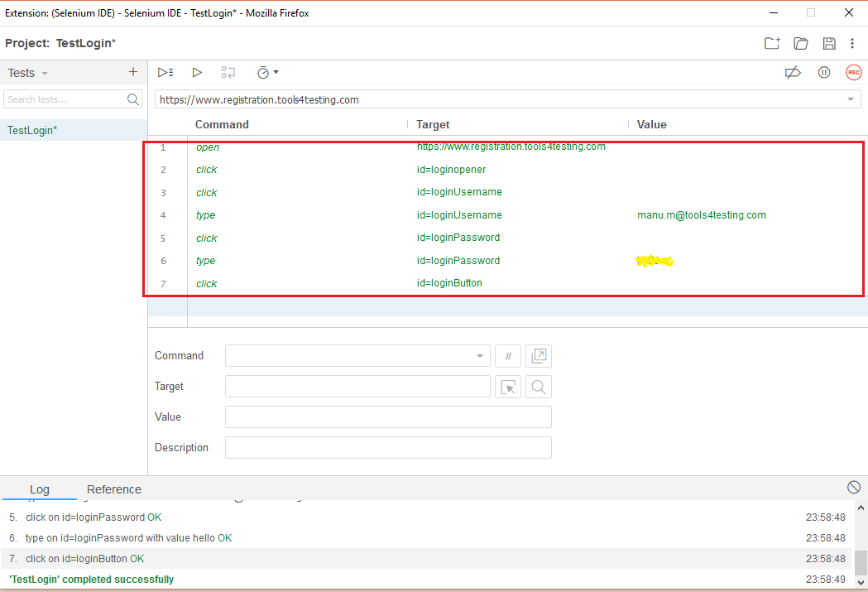868x592 pixels.
Task: Switch to Reference tab
Action: click(114, 489)
